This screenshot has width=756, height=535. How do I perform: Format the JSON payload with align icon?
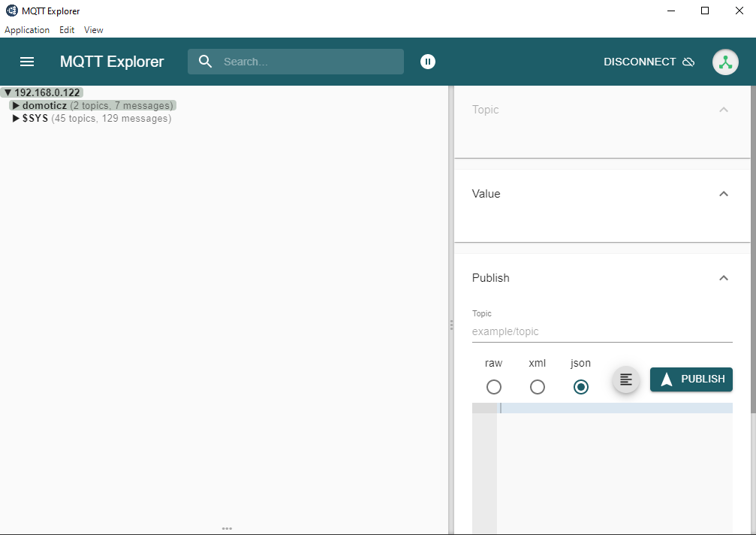pos(626,379)
